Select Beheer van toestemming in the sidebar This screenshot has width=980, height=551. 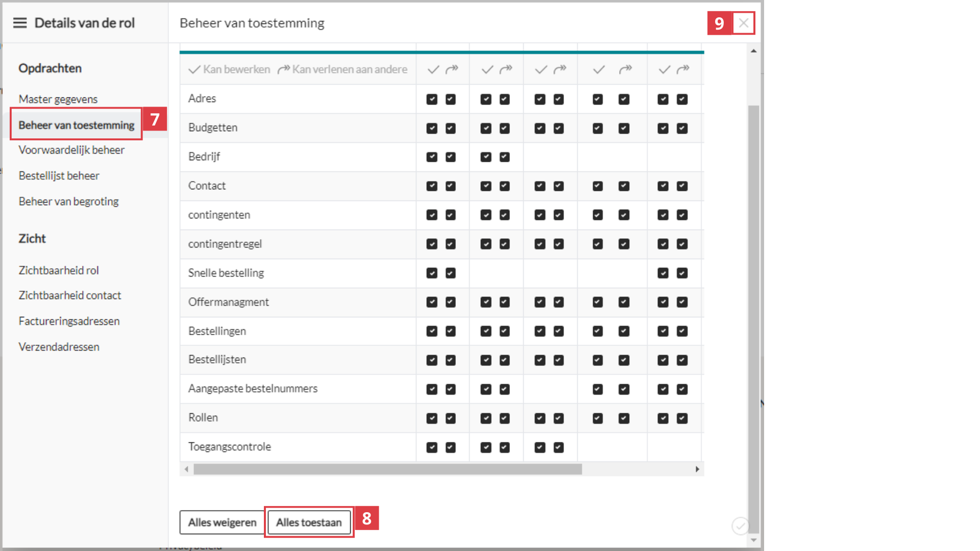click(x=77, y=125)
